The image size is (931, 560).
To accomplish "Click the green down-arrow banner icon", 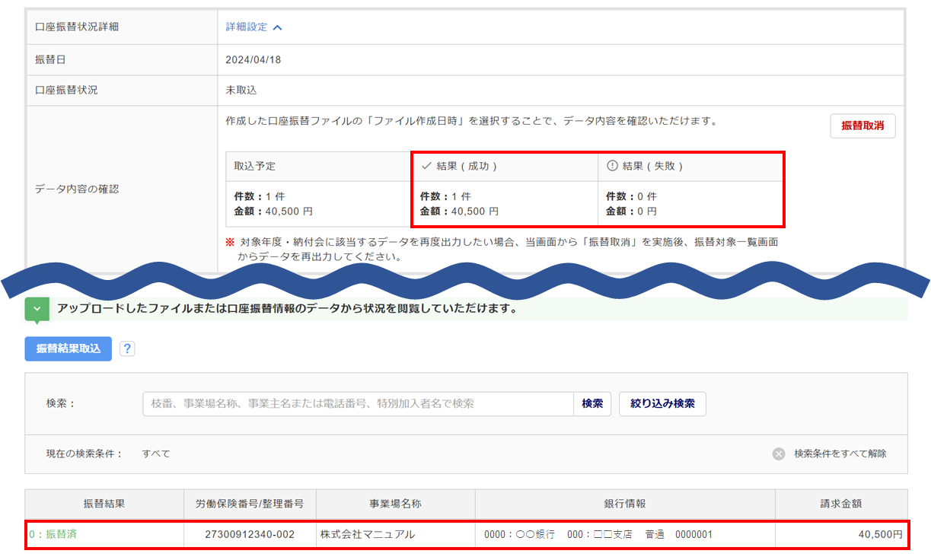I will (x=37, y=310).
